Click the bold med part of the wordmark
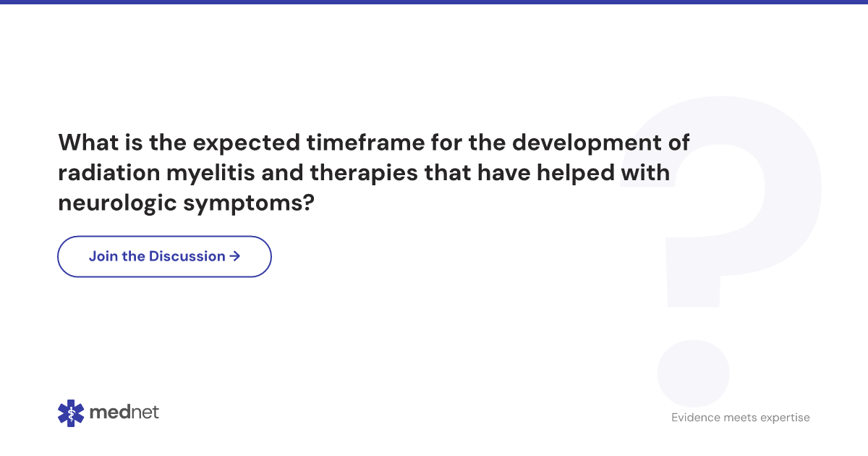Viewport: 868px width, 456px height. [x=109, y=413]
